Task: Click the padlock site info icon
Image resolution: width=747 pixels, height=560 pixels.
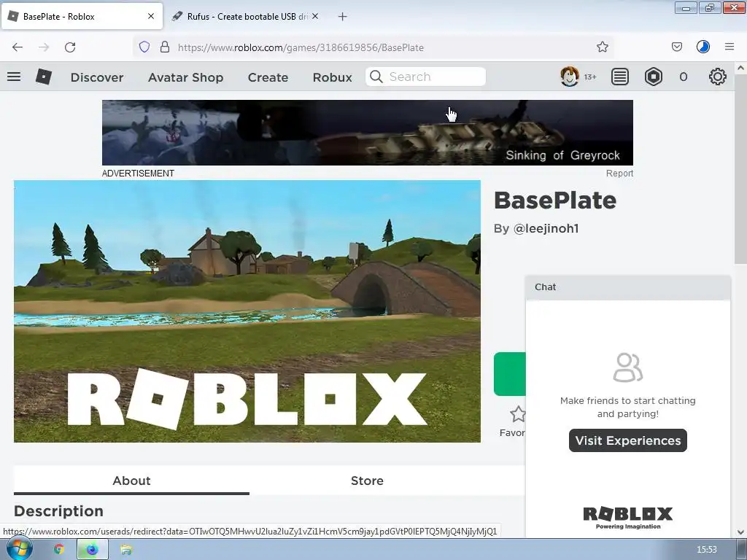Action: (x=165, y=47)
